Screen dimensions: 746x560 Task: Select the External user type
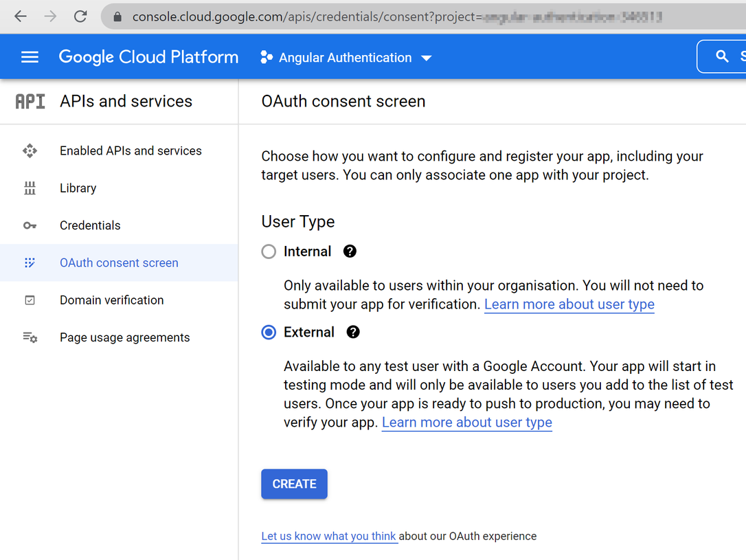coord(268,332)
